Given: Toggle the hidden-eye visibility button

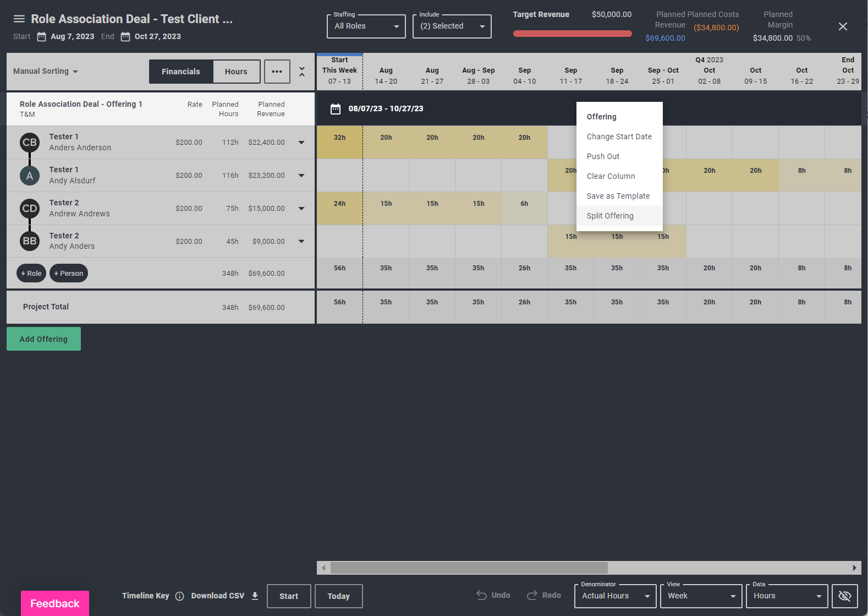Looking at the screenshot, I should 845,596.
